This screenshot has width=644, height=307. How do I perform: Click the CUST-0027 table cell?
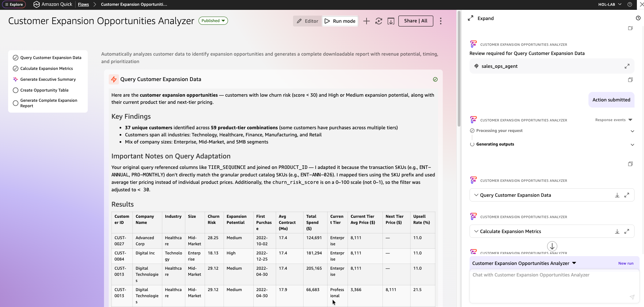(x=122, y=241)
